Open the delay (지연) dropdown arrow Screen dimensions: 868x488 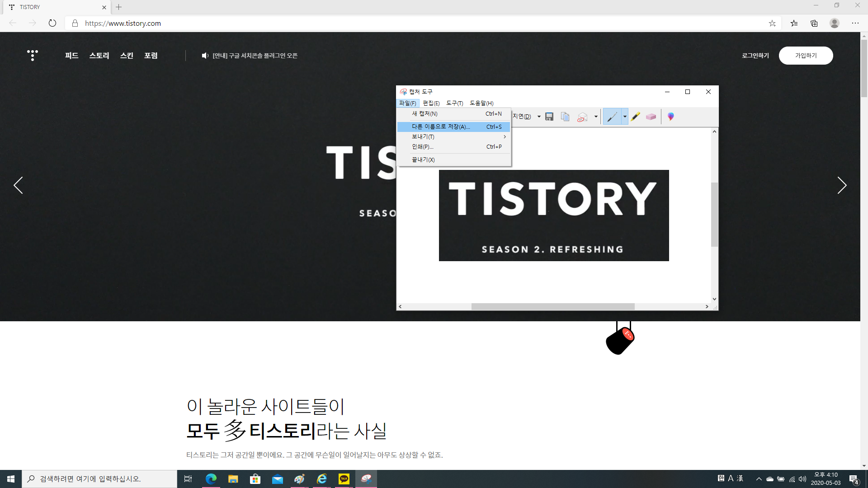pyautogui.click(x=539, y=117)
